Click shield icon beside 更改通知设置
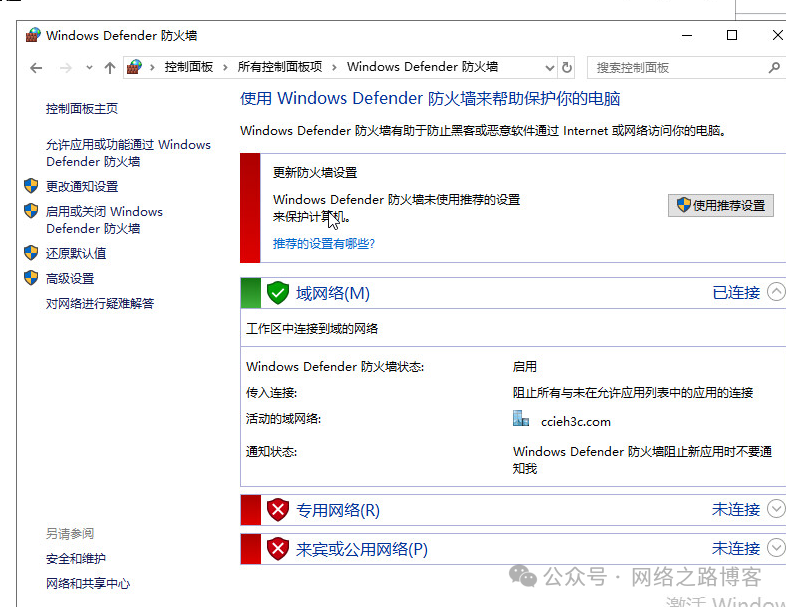The image size is (786, 607). tap(31, 186)
